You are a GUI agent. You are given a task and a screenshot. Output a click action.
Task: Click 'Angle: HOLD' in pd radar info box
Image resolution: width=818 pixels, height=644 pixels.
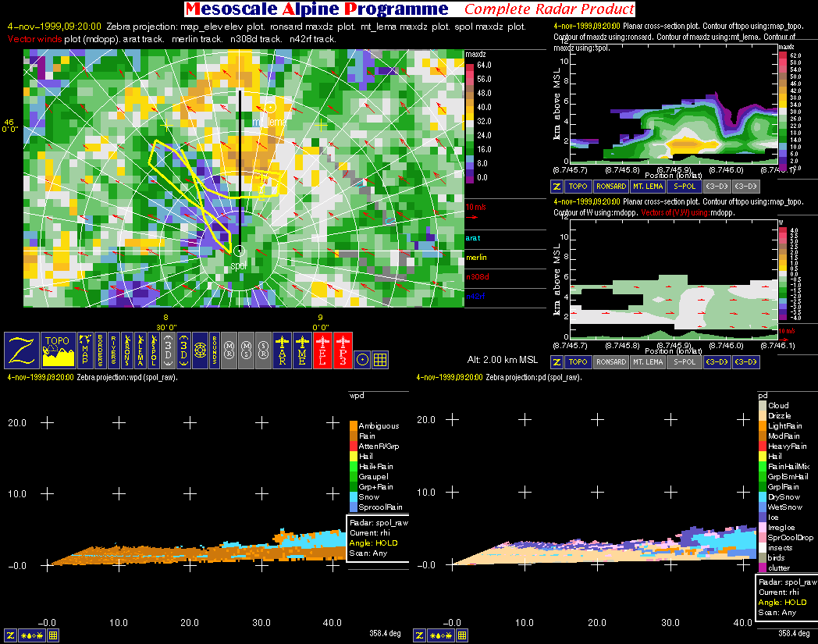[x=782, y=603]
